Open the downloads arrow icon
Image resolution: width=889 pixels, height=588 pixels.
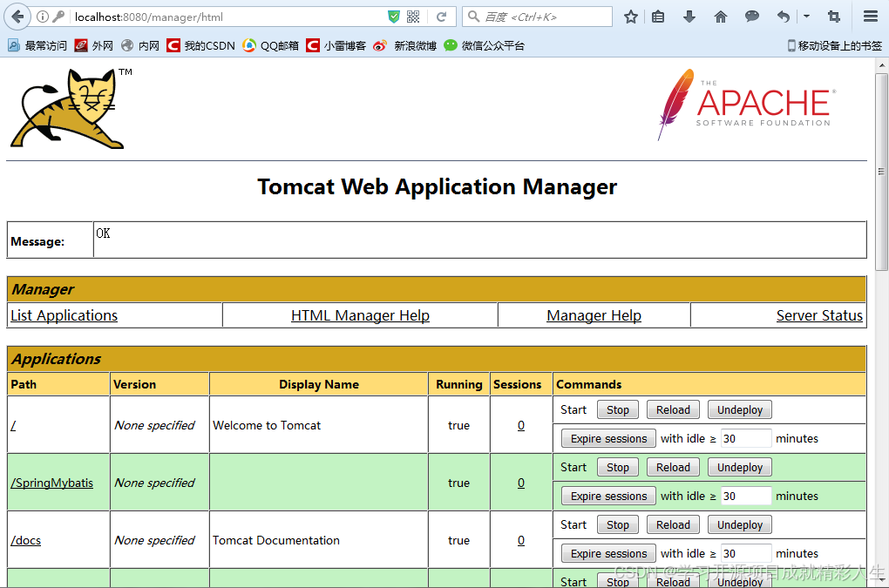pos(689,17)
